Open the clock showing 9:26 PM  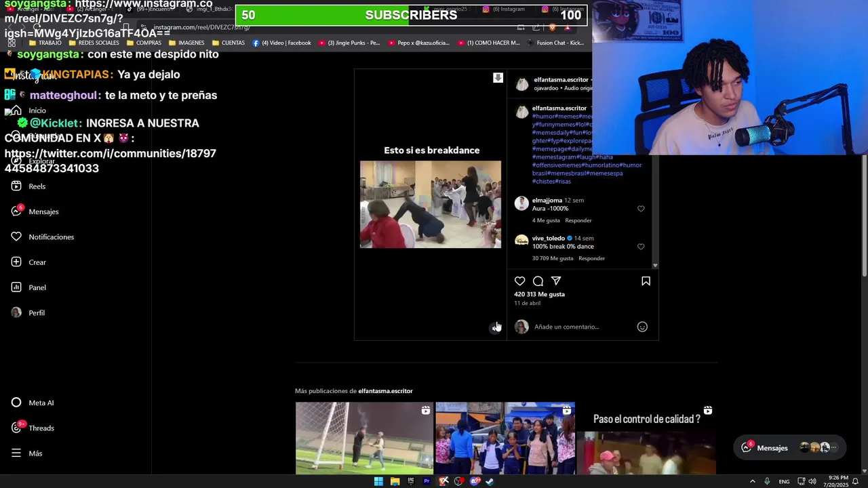[834, 481]
